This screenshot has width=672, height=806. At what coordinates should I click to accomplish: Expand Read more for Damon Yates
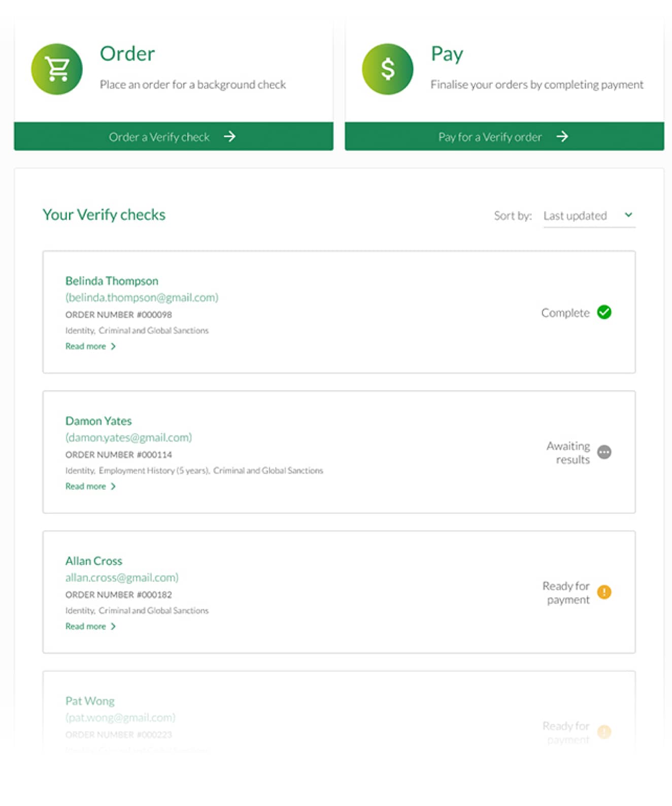[x=90, y=487]
